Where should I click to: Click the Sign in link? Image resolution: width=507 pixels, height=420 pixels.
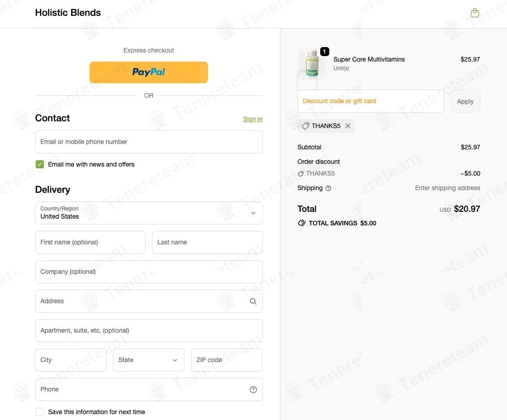252,119
